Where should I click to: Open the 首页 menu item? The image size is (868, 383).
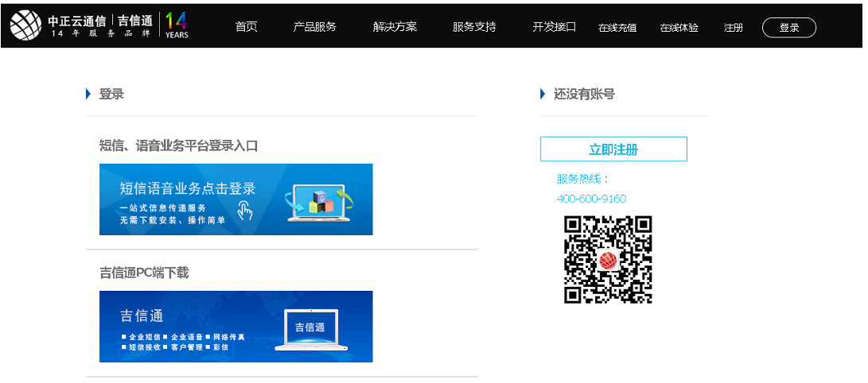[x=247, y=26]
